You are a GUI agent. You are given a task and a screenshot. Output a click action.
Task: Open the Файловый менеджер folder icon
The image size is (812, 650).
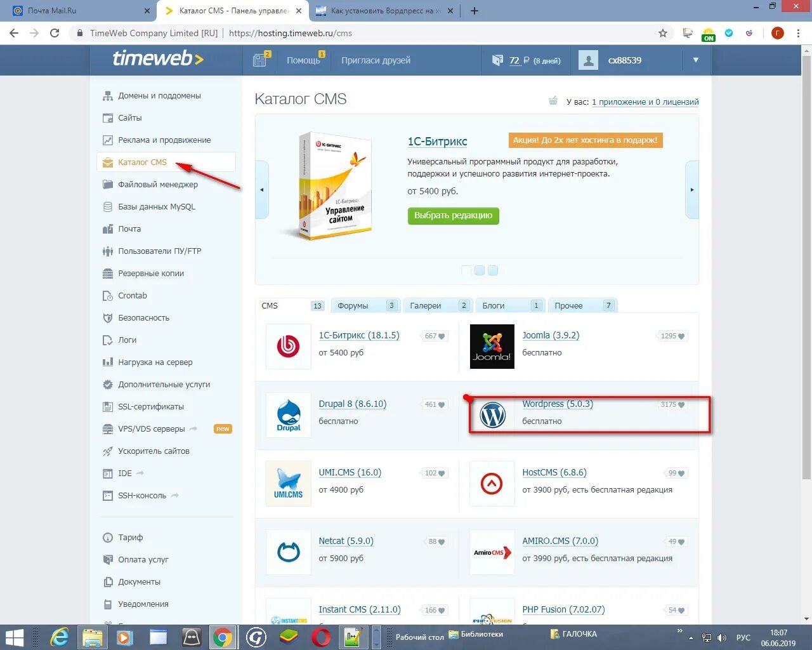(x=108, y=185)
